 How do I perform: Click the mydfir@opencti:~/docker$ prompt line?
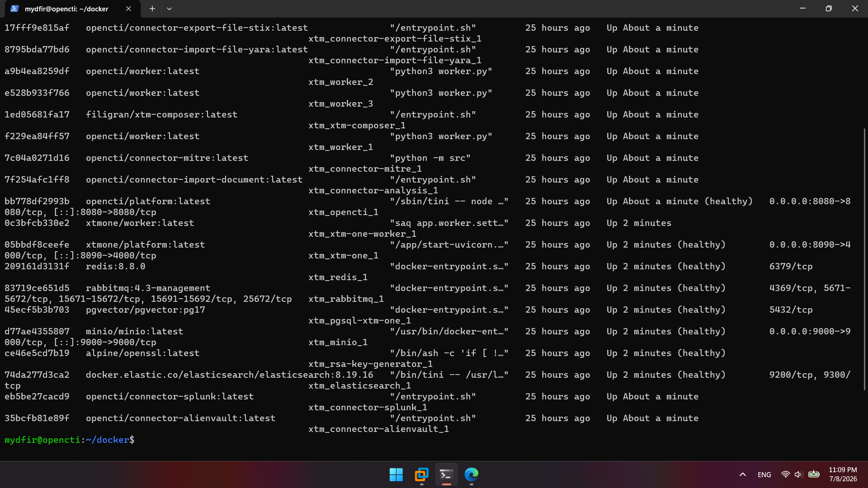[70, 440]
